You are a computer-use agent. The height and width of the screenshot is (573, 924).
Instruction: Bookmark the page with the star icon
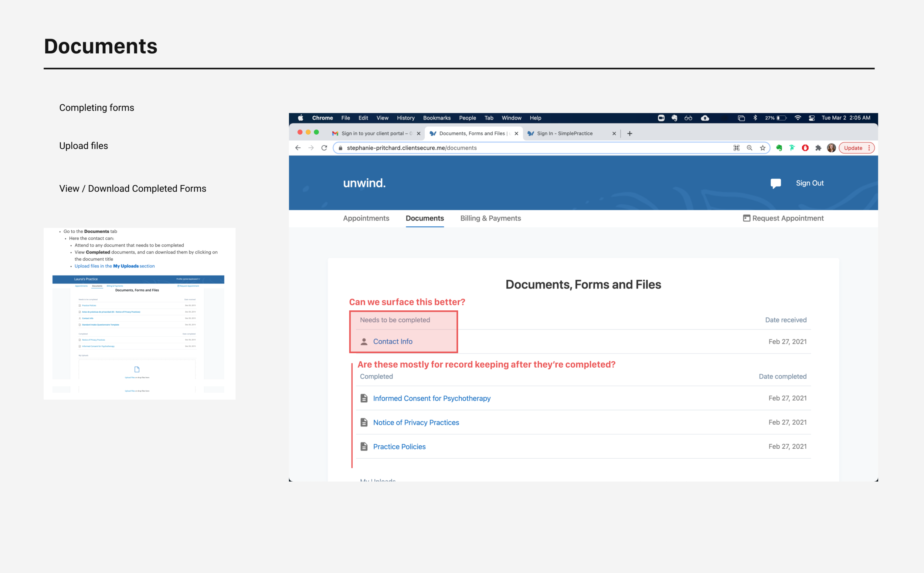coord(762,148)
